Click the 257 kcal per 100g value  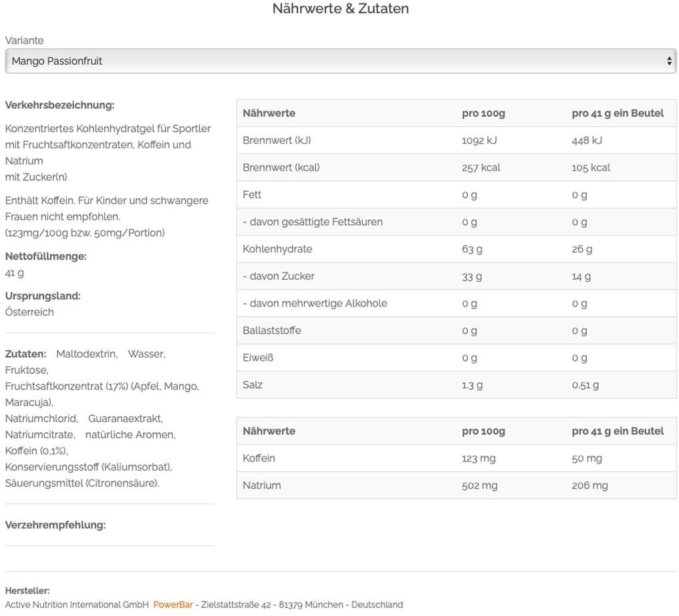pyautogui.click(x=481, y=168)
